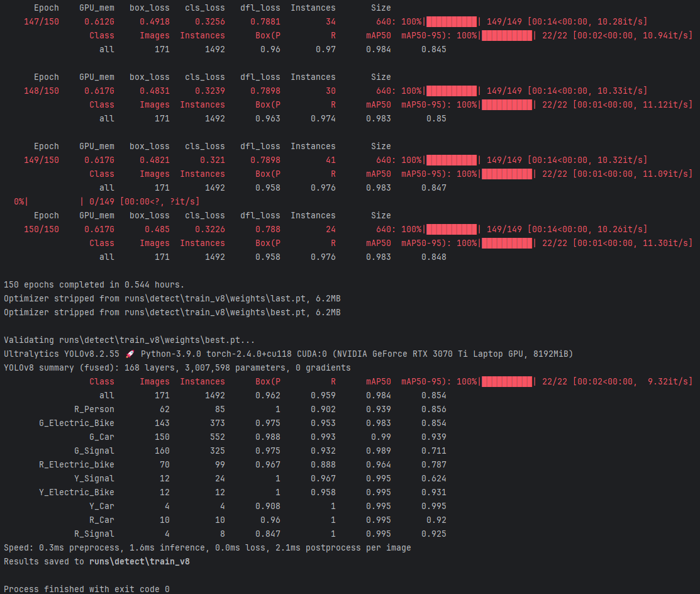
Task: Click the G_Electric_Bike instances count 373
Action: click(x=218, y=423)
